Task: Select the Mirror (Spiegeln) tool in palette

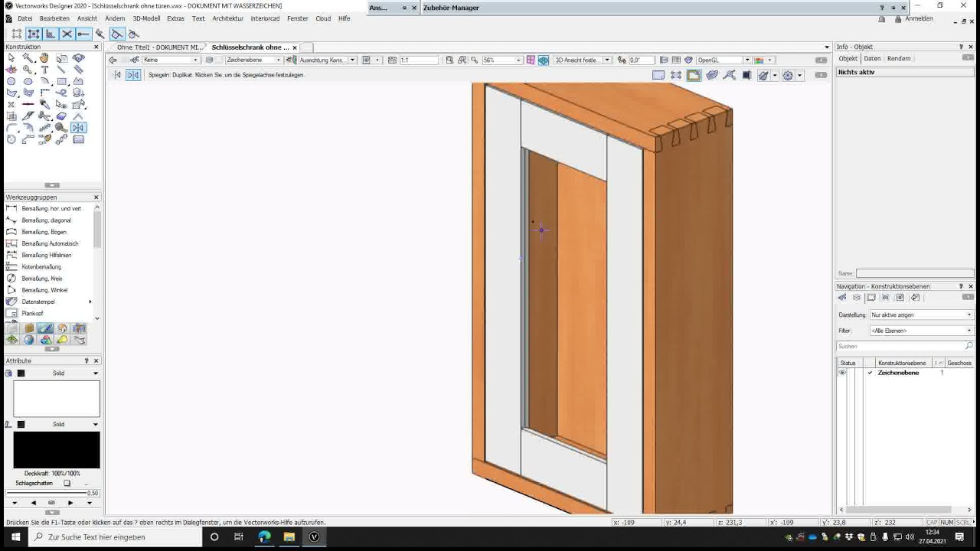Action: click(78, 128)
